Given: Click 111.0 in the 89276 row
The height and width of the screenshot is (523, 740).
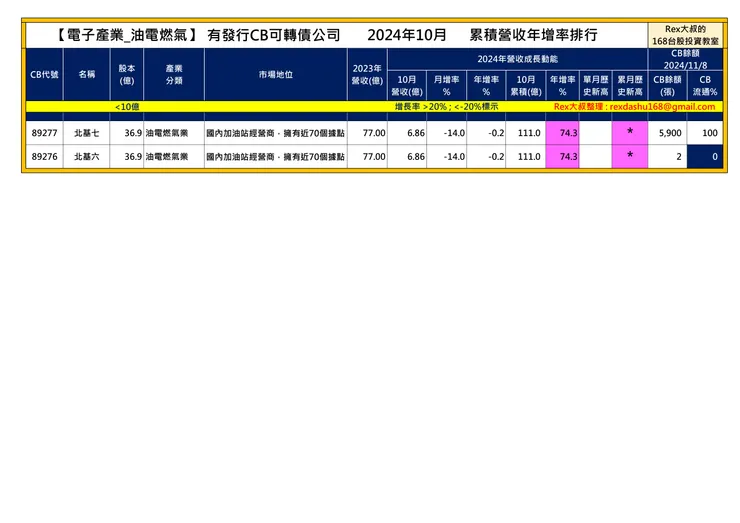Looking at the screenshot, I should (x=529, y=157).
